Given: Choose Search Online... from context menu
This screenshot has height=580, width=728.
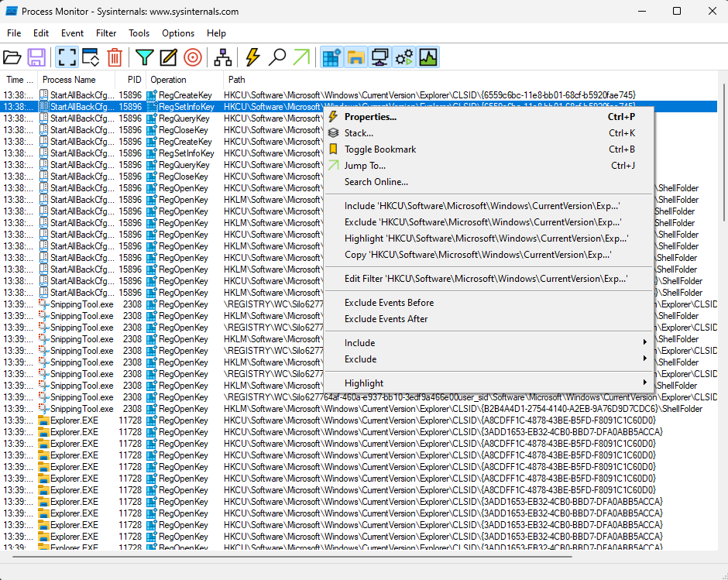Looking at the screenshot, I should (x=489, y=182).
